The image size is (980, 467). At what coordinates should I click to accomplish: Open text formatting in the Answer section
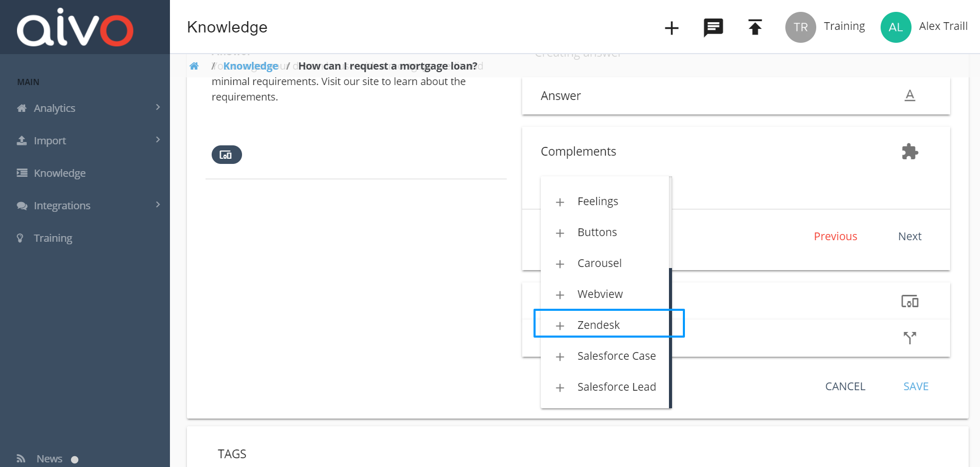click(x=910, y=96)
